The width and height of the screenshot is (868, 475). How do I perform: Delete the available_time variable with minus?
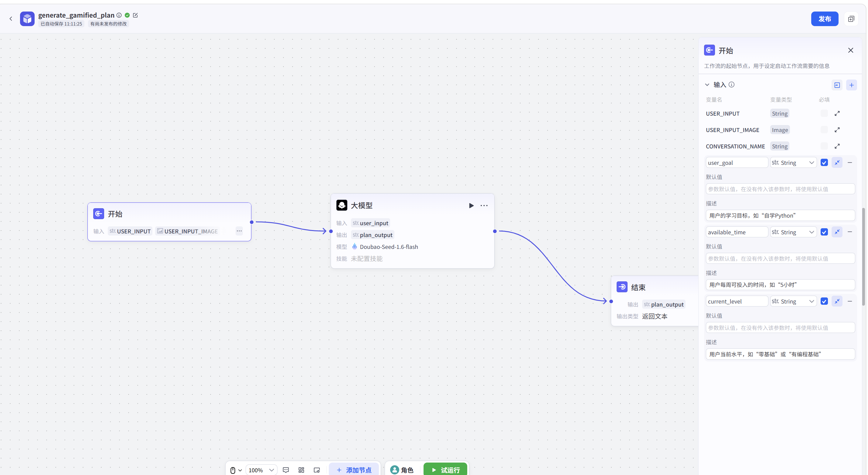pos(850,232)
